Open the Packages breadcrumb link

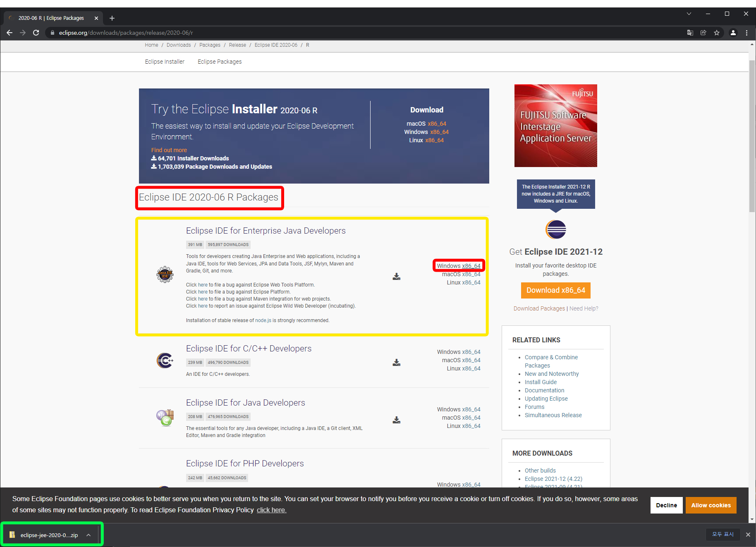coord(210,45)
